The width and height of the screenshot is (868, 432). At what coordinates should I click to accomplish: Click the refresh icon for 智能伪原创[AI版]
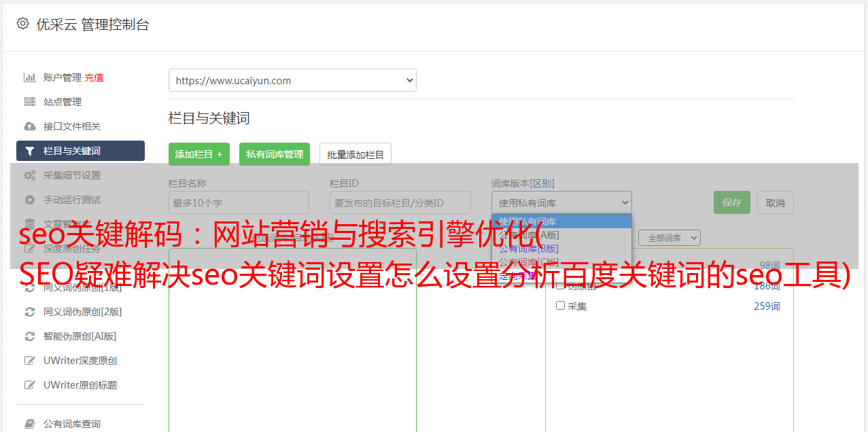[30, 336]
